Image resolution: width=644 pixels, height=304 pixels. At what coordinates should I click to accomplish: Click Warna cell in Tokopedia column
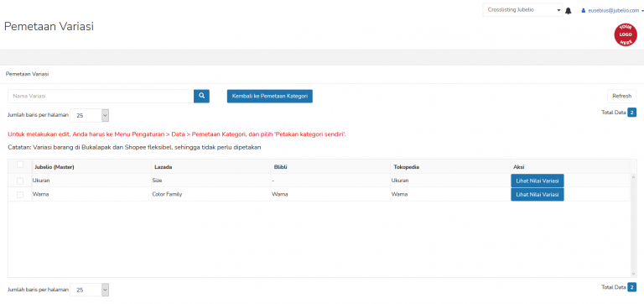point(450,194)
